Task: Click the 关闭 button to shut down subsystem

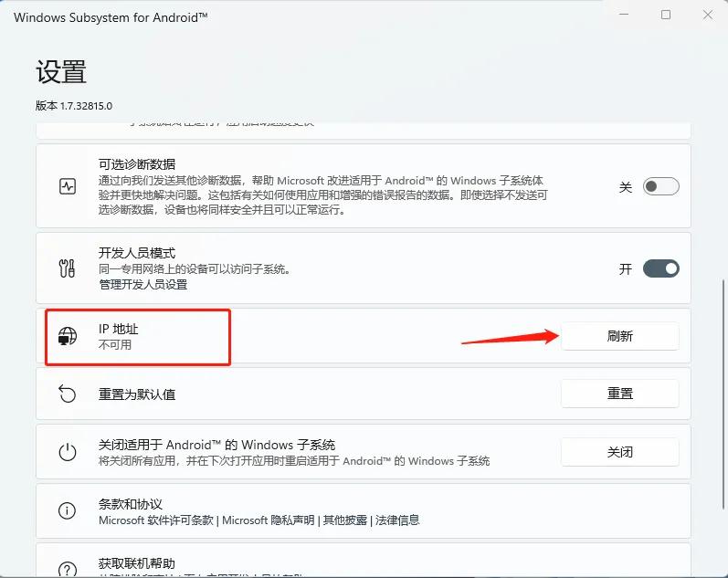Action: point(620,452)
